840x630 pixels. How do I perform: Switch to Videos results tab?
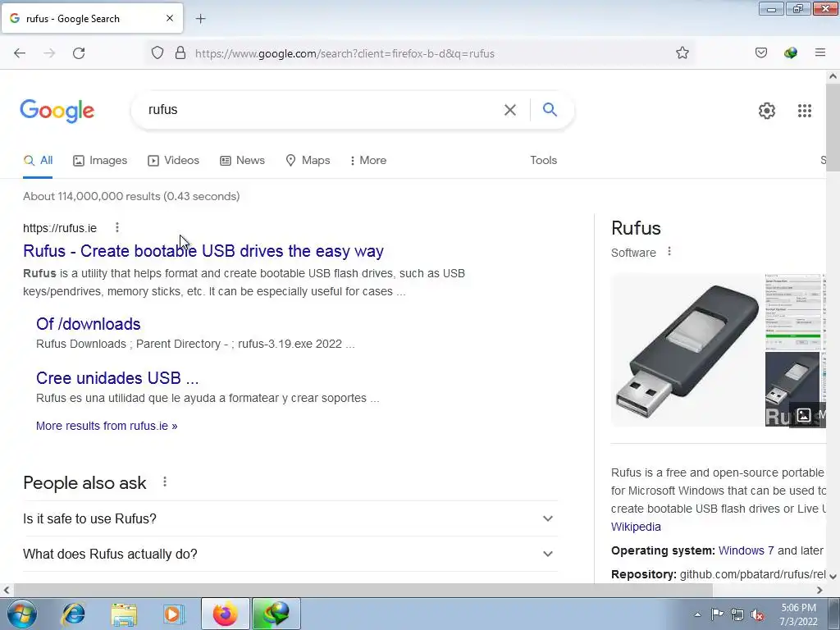173,160
